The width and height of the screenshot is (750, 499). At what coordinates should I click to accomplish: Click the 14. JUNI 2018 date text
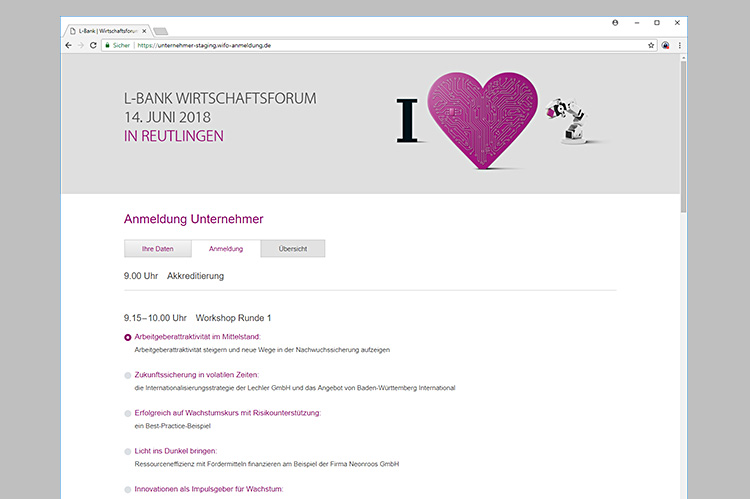pos(167,117)
